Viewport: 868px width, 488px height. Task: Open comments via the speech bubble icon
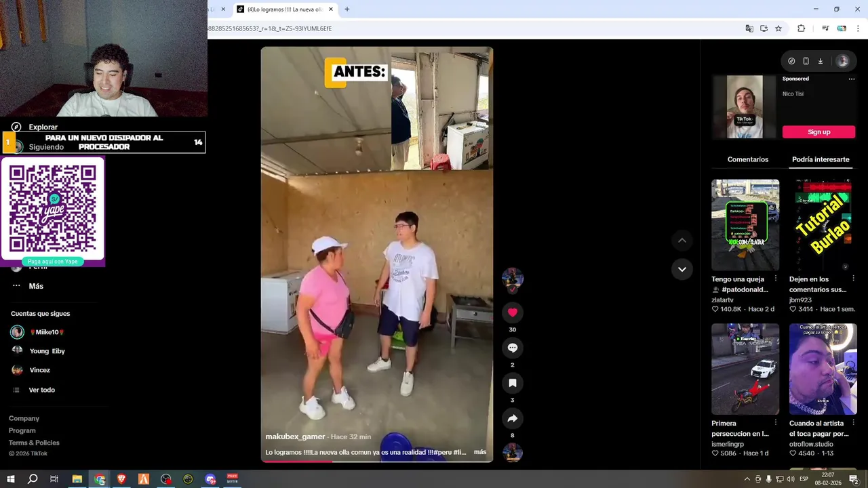click(x=513, y=348)
